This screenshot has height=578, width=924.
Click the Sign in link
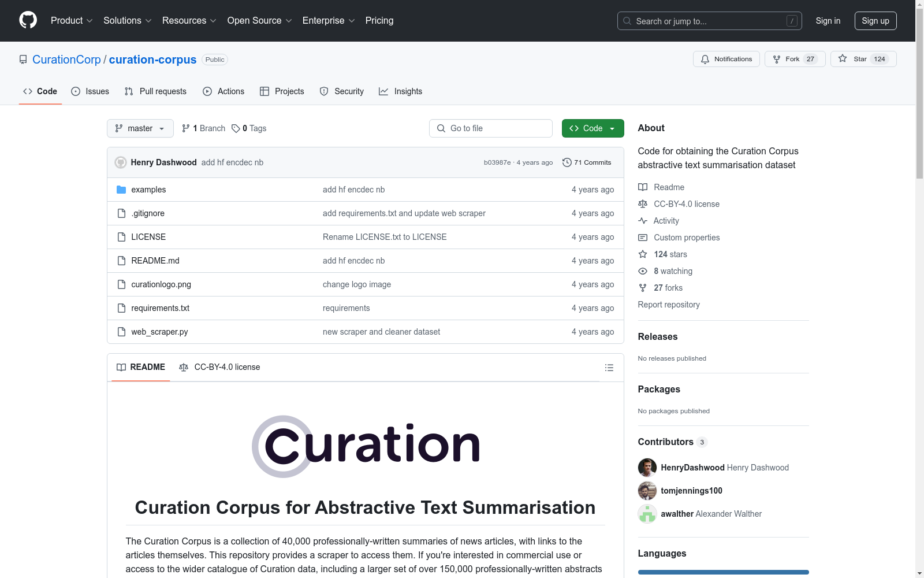click(828, 21)
